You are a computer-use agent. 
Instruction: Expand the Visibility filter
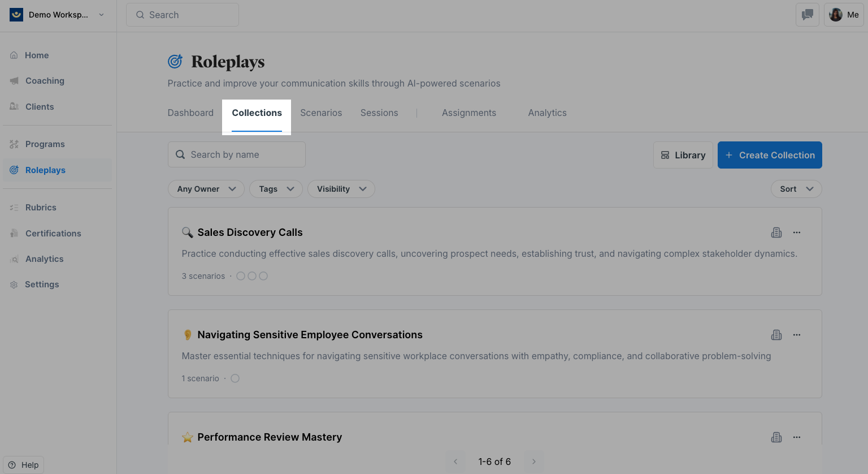341,189
